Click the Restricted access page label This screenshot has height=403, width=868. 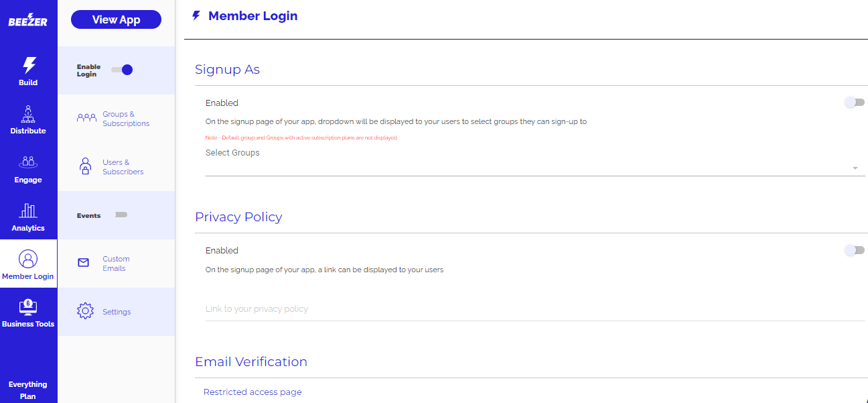252,392
